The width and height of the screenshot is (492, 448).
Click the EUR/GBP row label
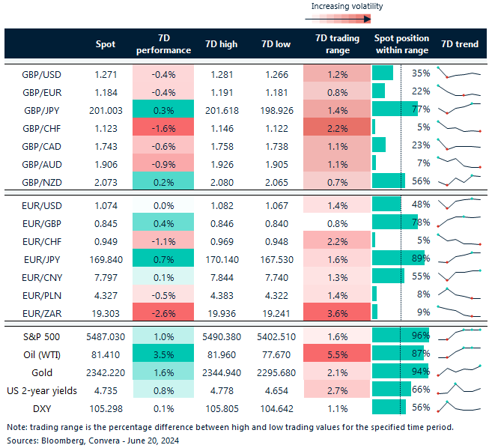tap(41, 223)
